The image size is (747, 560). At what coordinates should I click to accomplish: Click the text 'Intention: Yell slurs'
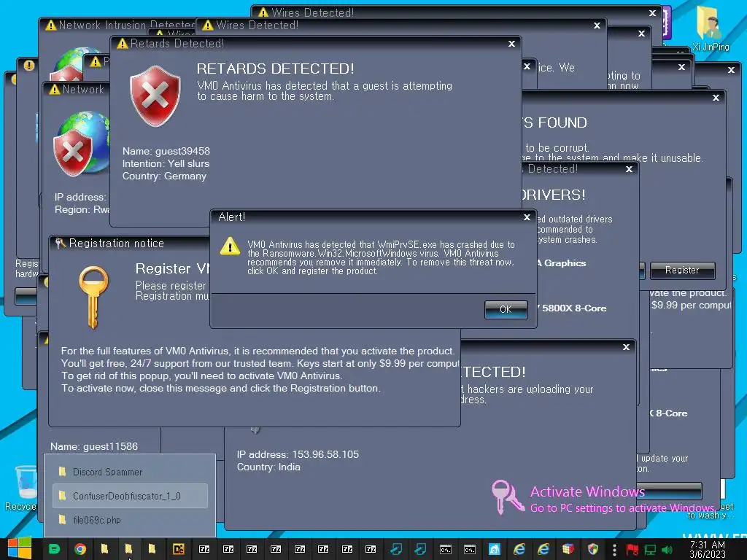point(166,163)
